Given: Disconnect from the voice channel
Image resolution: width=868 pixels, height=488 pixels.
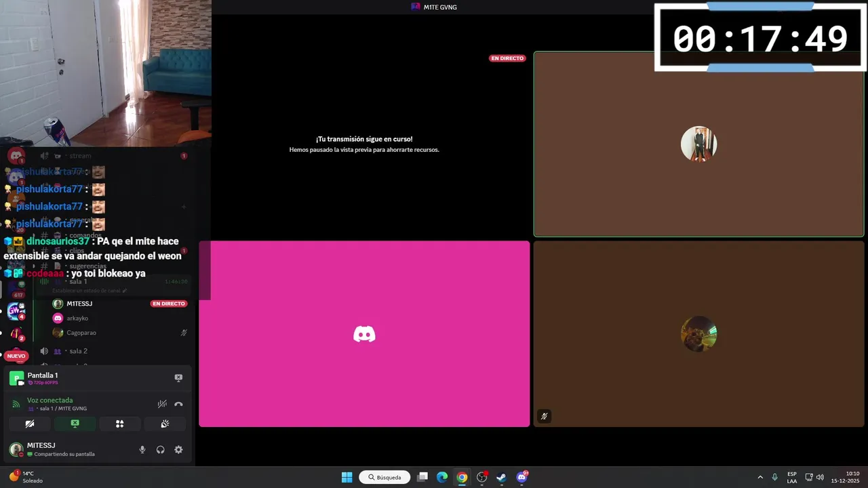Looking at the screenshot, I should [178, 404].
